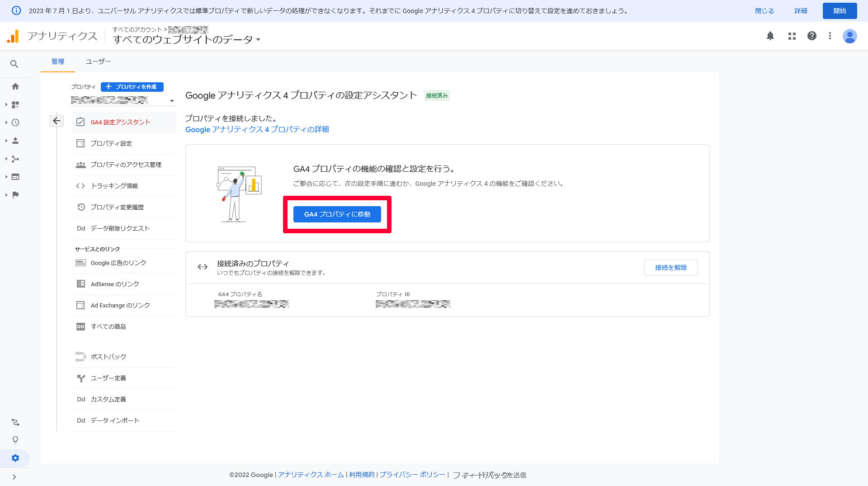Expand the Audience section arrow in sidebar
The width and height of the screenshot is (868, 486).
pyautogui.click(x=6, y=141)
